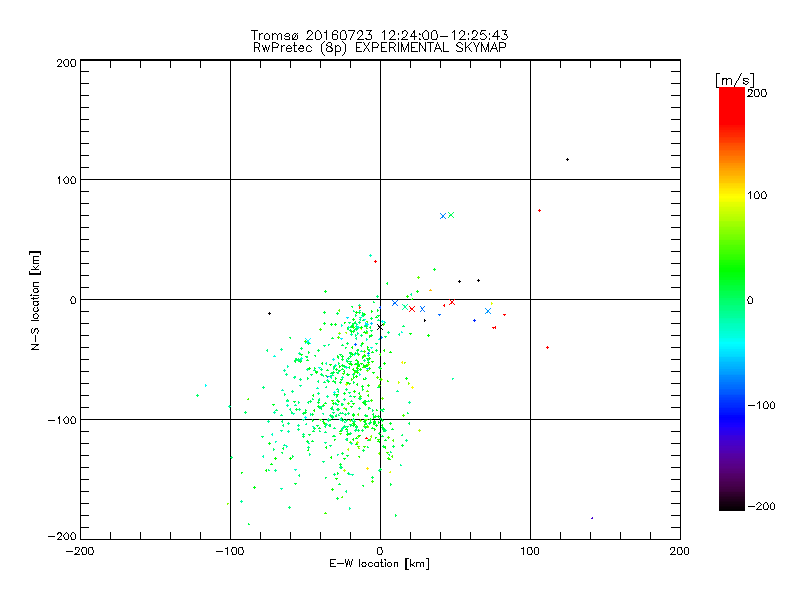Click the black cross marker at the plot origin
Image resolution: width=800 pixels, height=600 pixels.
tap(380, 327)
